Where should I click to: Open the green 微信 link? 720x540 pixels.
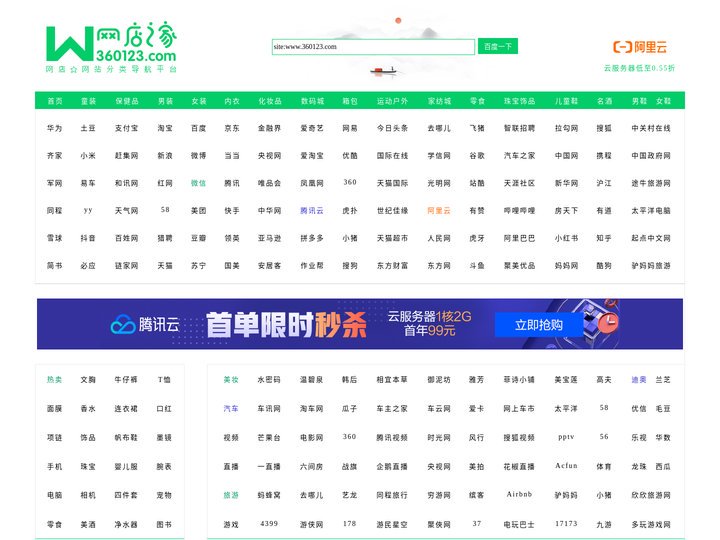point(198,183)
